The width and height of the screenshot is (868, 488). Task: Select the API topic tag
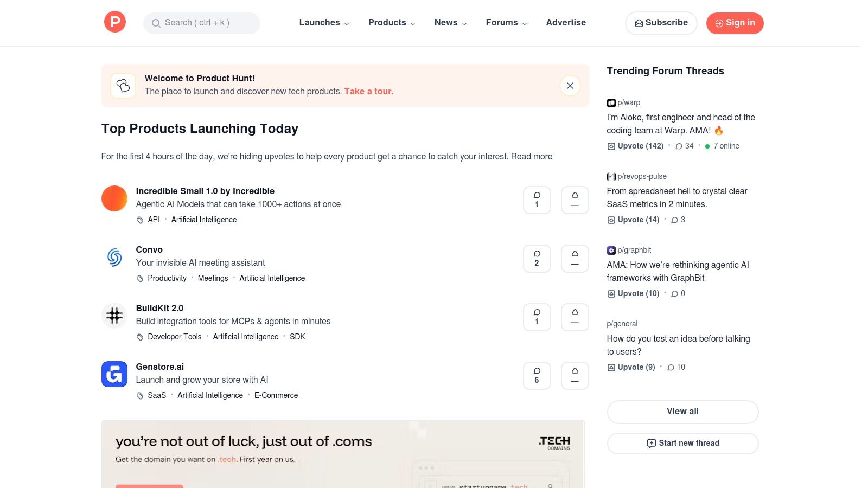[154, 220]
